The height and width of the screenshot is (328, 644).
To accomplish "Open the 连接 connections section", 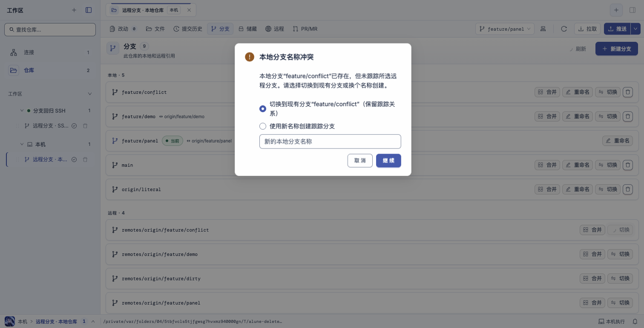I will (x=50, y=52).
